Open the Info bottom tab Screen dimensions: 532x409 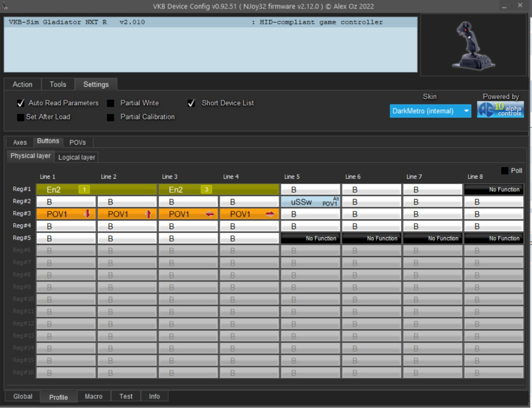pyautogui.click(x=154, y=396)
